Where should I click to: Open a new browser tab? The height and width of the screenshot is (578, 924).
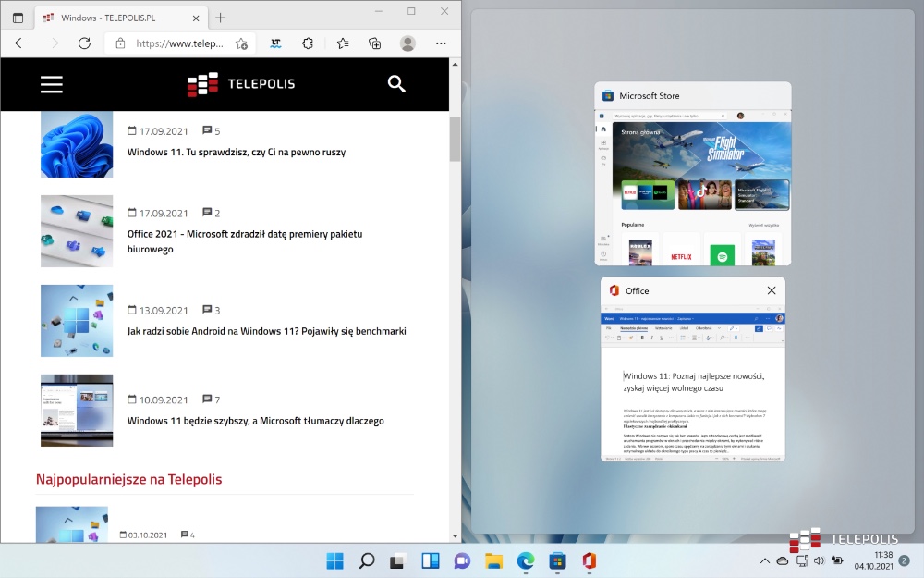(220, 18)
